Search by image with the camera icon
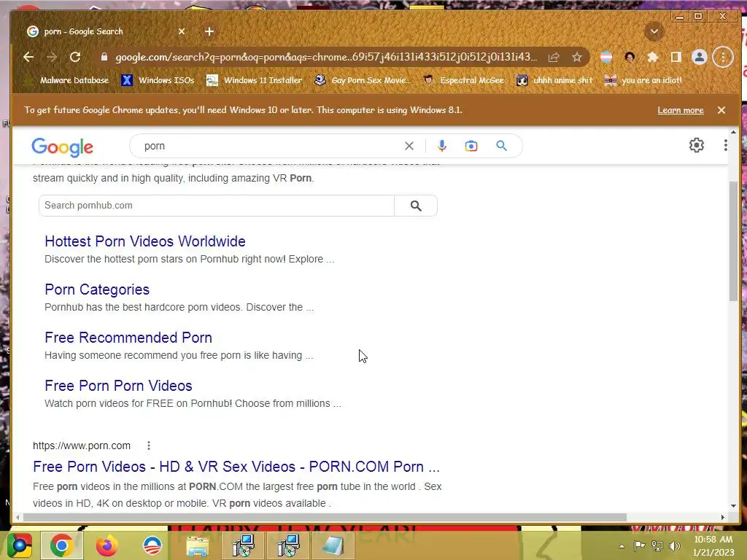Viewport: 747px width, 560px height. coord(471,146)
